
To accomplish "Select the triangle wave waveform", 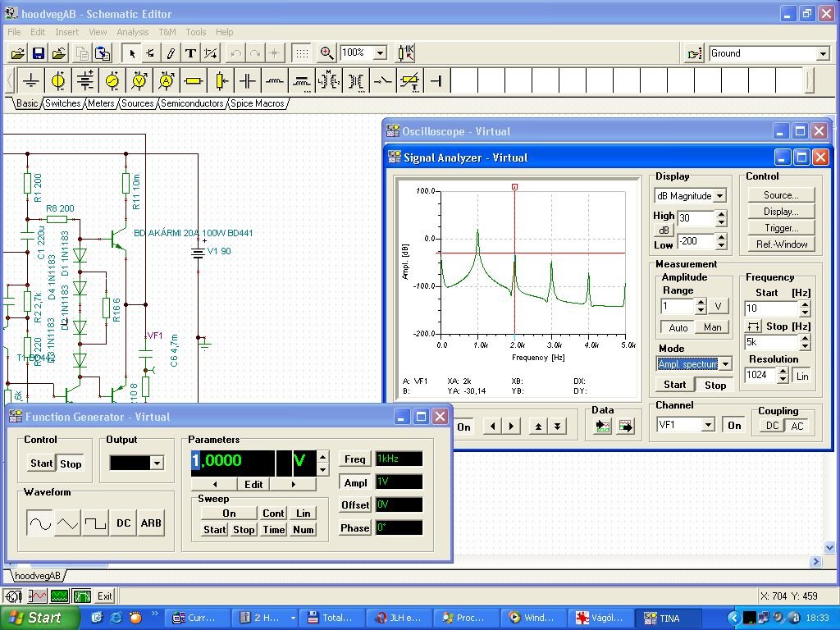I will coord(67,523).
